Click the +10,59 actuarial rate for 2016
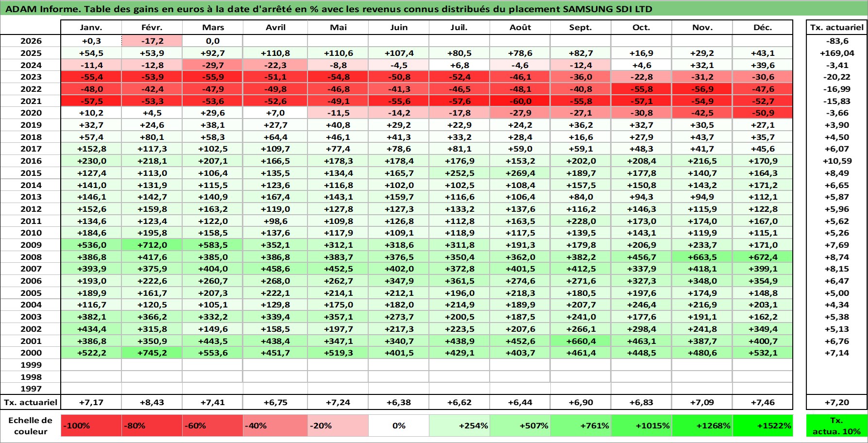This screenshot has width=868, height=443. (x=836, y=161)
